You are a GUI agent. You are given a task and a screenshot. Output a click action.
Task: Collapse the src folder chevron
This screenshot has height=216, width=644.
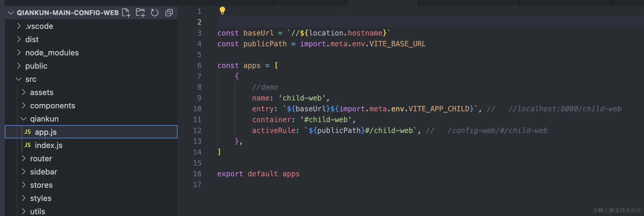pos(19,79)
